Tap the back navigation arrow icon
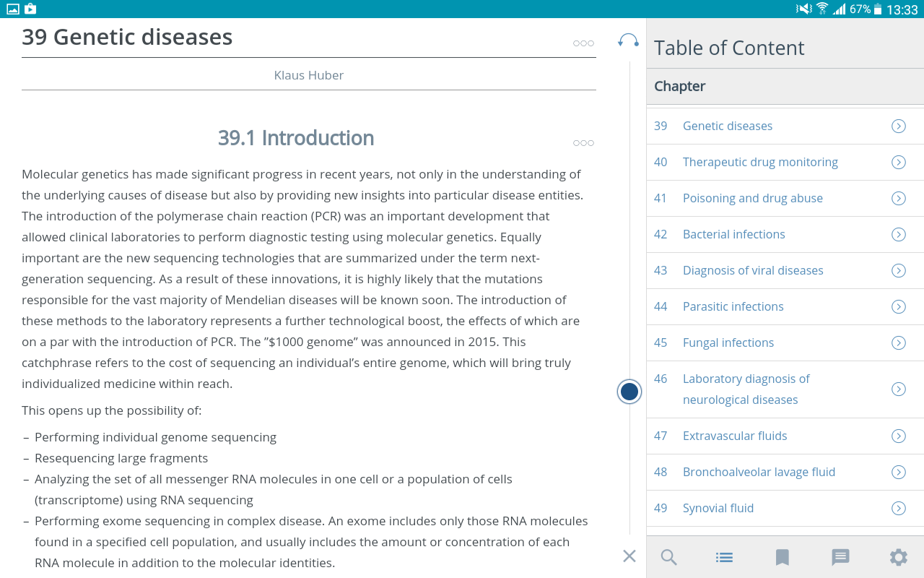Image resolution: width=924 pixels, height=578 pixels. (x=628, y=40)
